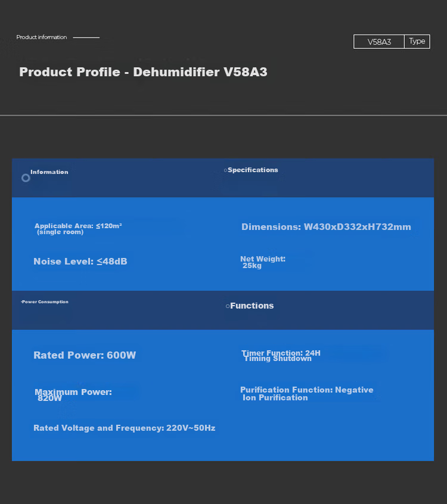Click the Rated Voltage and Frequency text
447x504 pixels.
pyautogui.click(x=125, y=428)
